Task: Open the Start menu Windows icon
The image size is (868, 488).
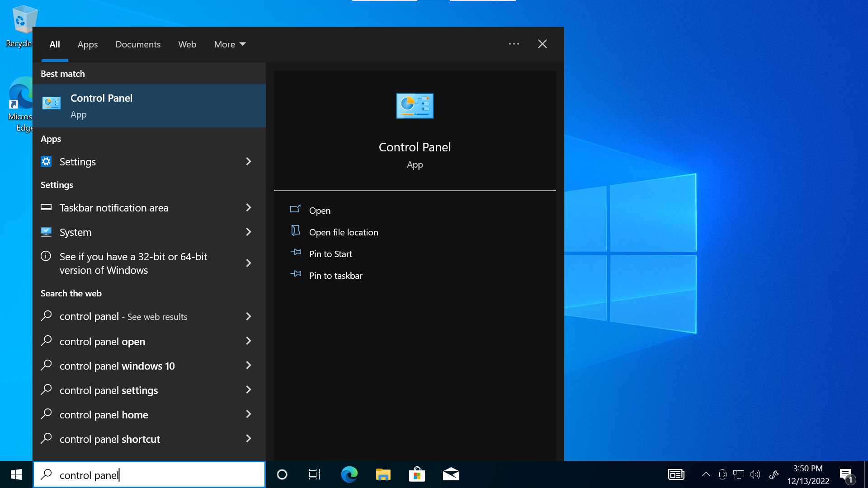Action: tap(16, 474)
